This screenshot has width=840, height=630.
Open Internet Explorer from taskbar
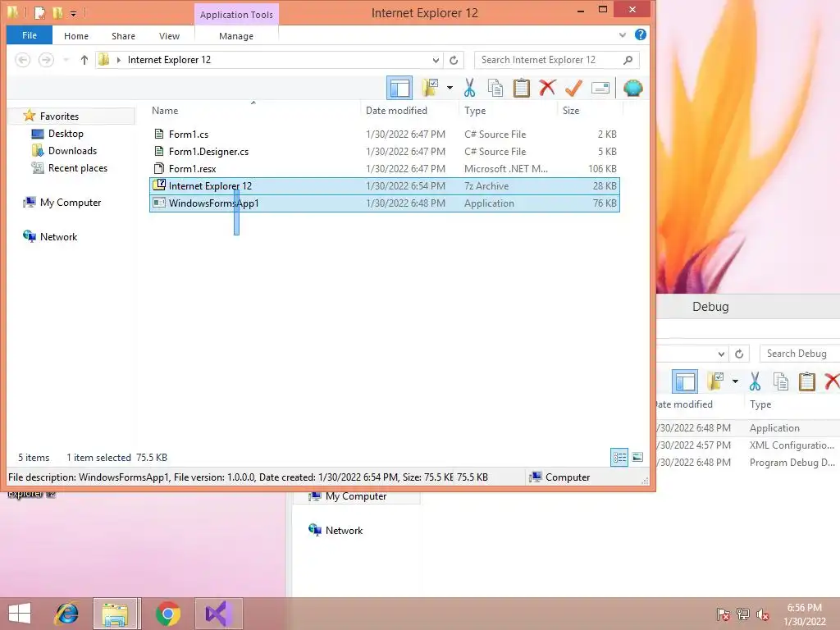(x=66, y=614)
